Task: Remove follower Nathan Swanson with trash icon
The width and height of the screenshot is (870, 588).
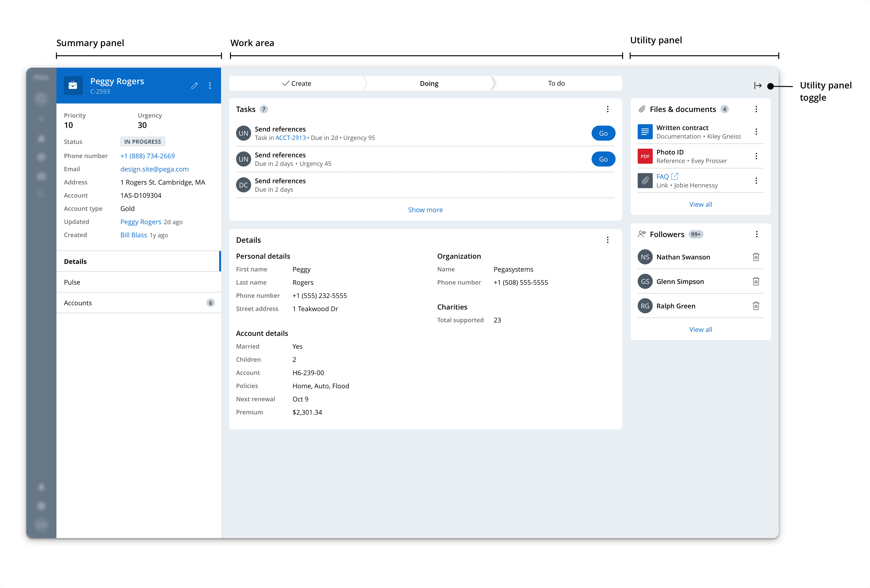Action: (756, 257)
